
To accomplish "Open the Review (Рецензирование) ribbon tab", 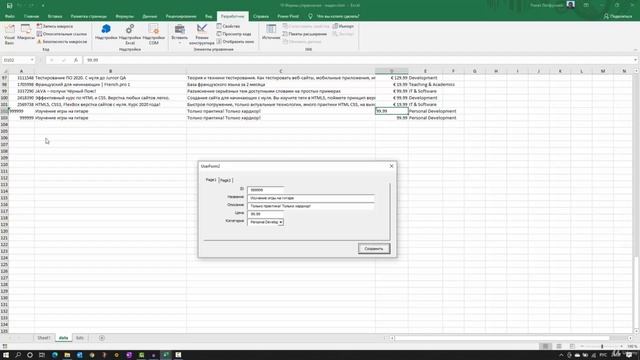I will click(x=181, y=16).
